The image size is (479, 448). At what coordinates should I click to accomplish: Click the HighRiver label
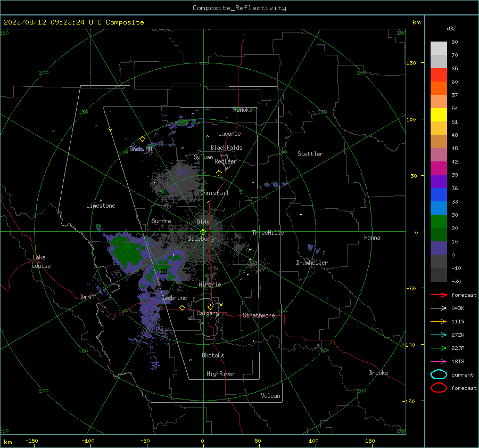(x=221, y=374)
